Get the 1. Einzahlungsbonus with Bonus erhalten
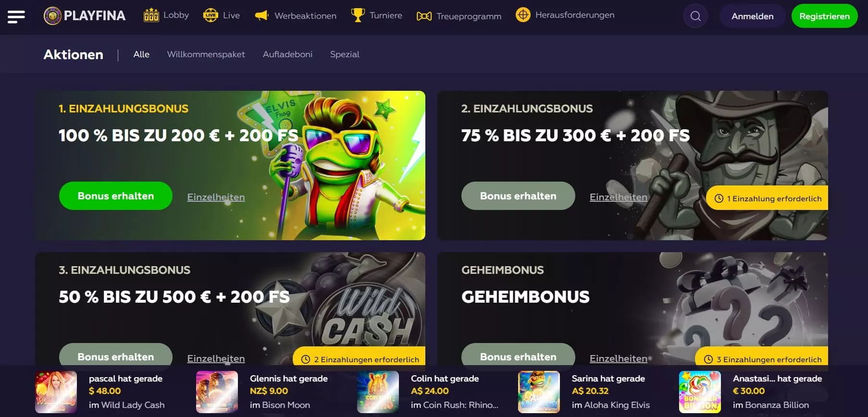The height and width of the screenshot is (417, 868). pyautogui.click(x=116, y=196)
